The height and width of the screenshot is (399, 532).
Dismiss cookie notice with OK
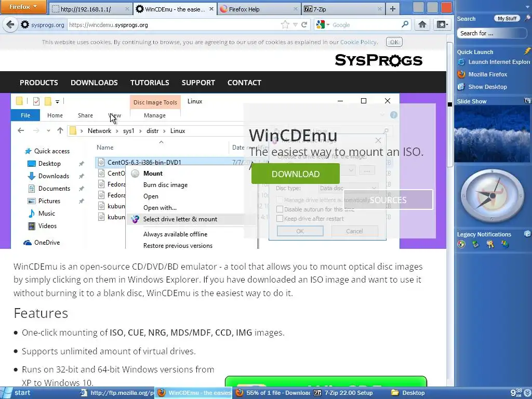394,42
